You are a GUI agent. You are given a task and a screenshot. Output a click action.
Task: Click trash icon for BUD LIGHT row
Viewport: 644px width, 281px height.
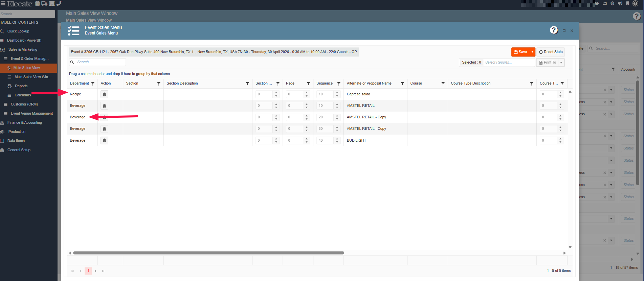point(104,140)
